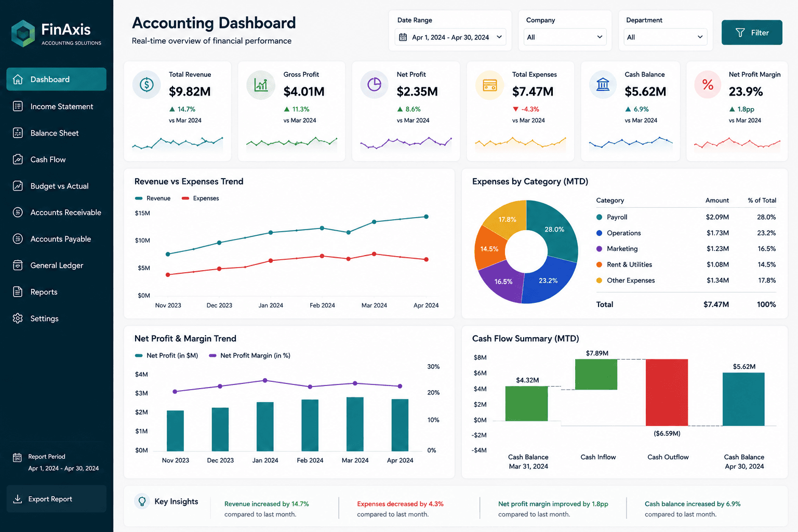Click the Key Insights lightbulb icon

click(142, 501)
